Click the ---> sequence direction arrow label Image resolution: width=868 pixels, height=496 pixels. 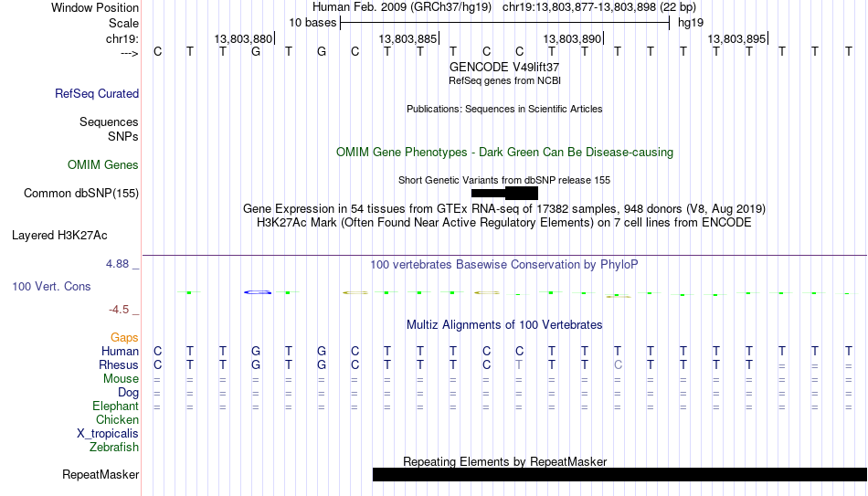[x=130, y=53]
